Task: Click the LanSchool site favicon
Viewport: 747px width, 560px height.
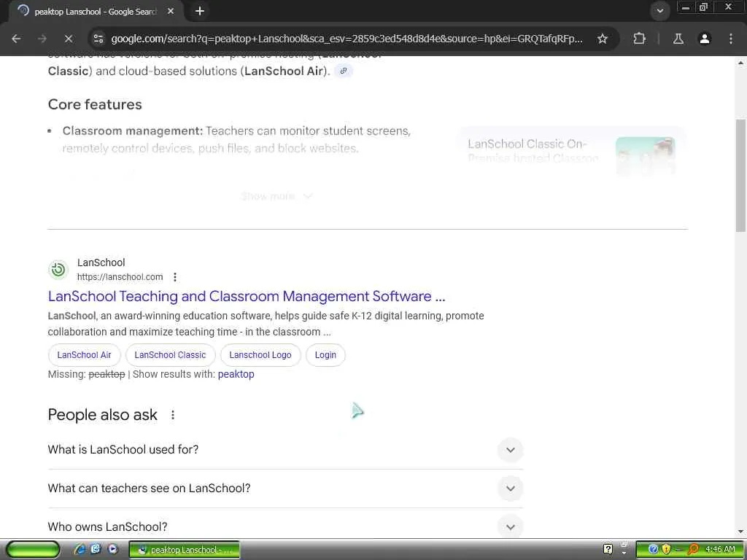Action: coord(58,270)
